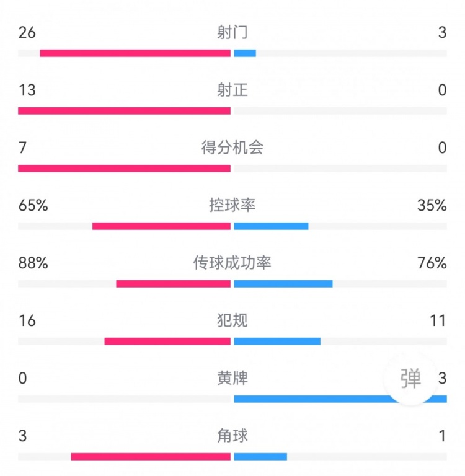Screen dimensions: 465x476
Task: Click the pink 角球 bar
Action: point(151,456)
